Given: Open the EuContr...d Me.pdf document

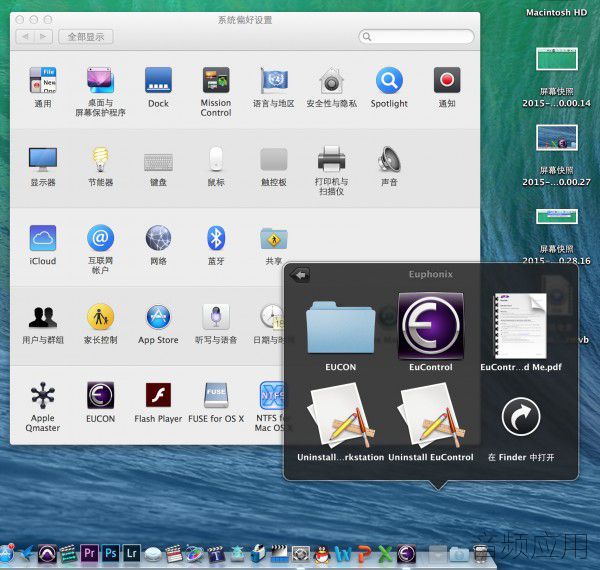Looking at the screenshot, I should [521, 326].
